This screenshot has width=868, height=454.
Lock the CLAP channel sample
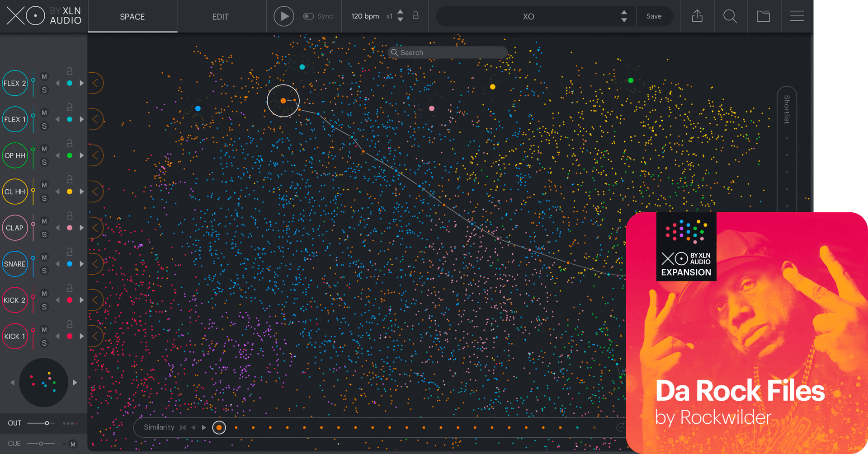tap(70, 215)
